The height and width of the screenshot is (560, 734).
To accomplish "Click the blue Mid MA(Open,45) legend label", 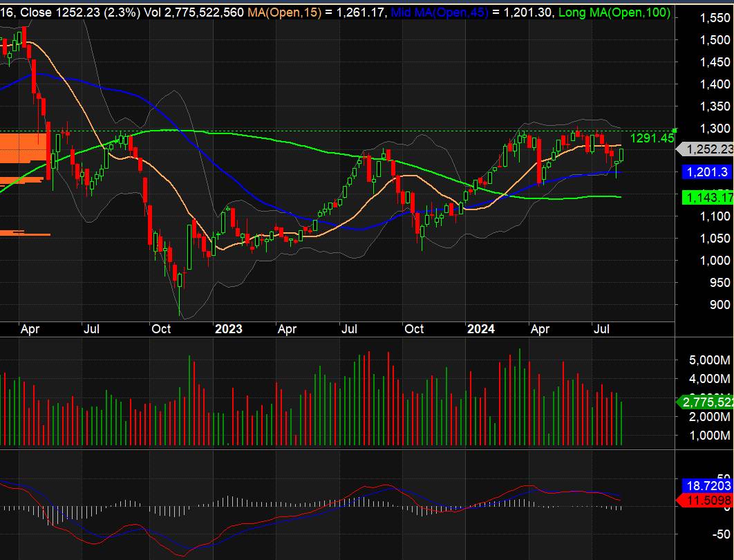I will [x=439, y=12].
